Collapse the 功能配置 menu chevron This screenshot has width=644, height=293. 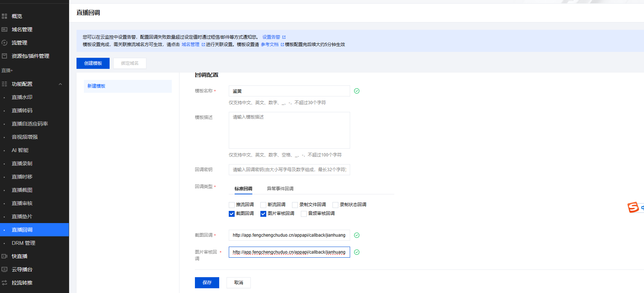tap(60, 84)
